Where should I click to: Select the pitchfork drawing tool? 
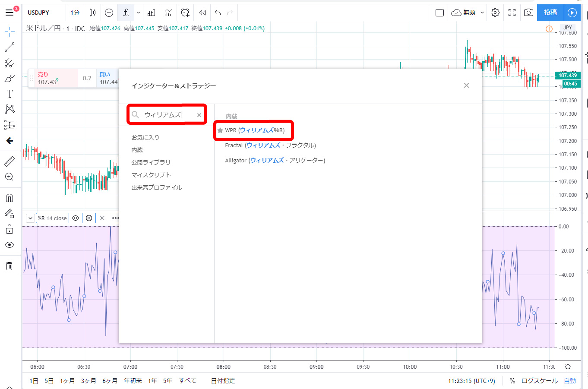[9, 63]
